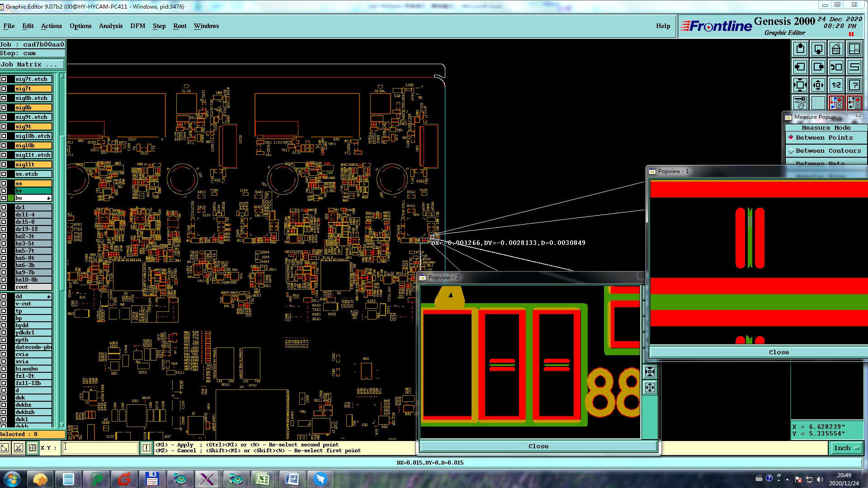Image resolution: width=868 pixels, height=488 pixels.
Task: Click the grid display icon
Action: point(818,103)
